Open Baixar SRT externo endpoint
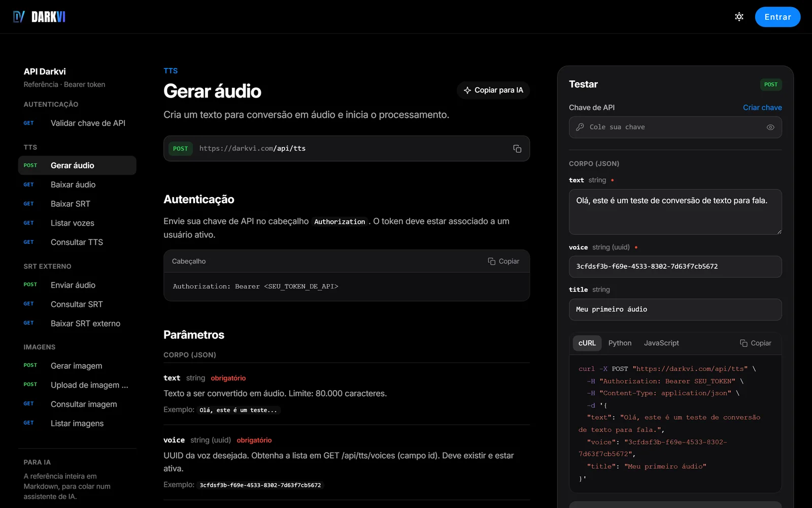The image size is (812, 508). (77, 324)
